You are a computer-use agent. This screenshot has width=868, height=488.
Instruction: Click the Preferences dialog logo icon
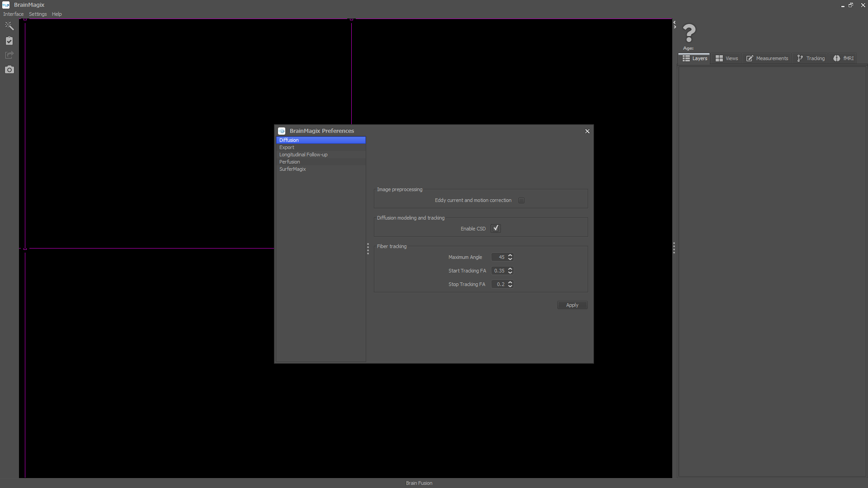[x=282, y=131]
